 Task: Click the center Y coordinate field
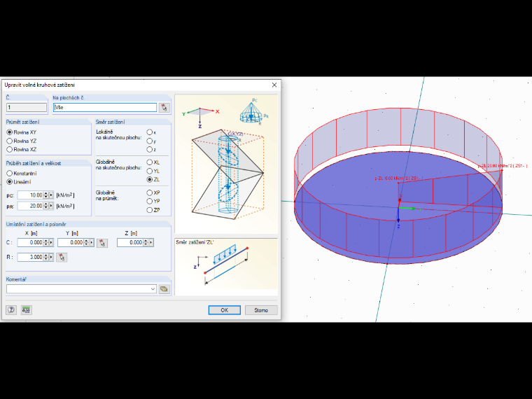(x=71, y=243)
